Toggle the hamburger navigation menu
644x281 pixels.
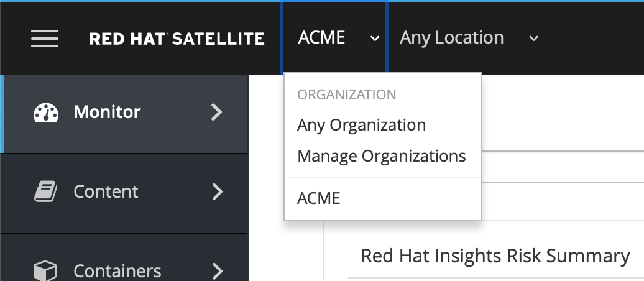pyautogui.click(x=44, y=38)
